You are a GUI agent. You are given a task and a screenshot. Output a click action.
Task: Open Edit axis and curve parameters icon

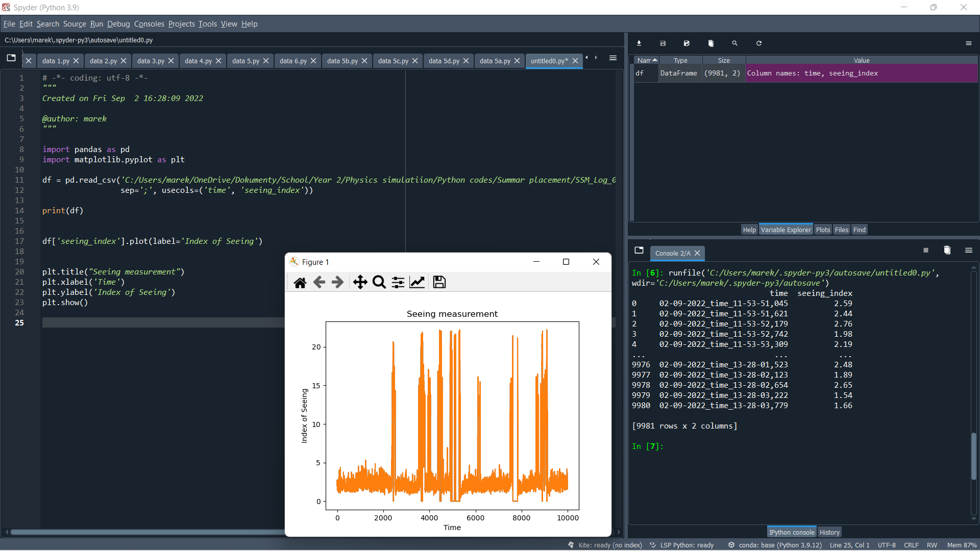417,282
